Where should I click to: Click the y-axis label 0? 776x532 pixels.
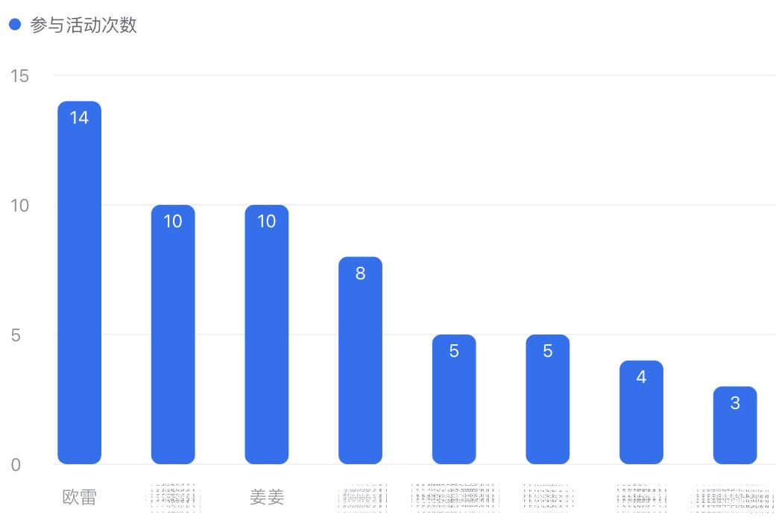point(15,465)
